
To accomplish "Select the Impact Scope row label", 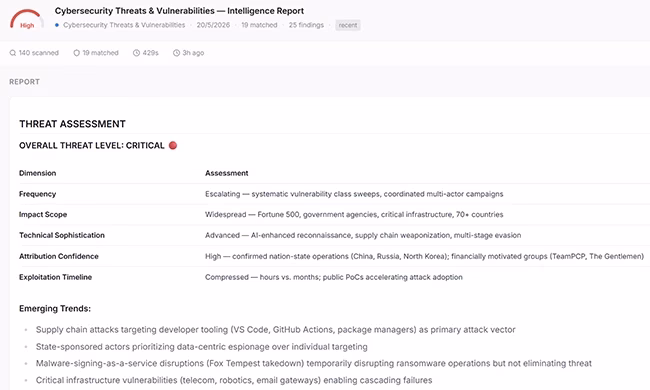I will click(x=43, y=215).
